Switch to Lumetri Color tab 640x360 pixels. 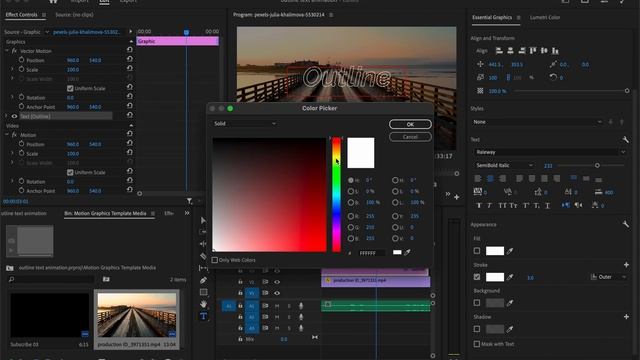[545, 18]
